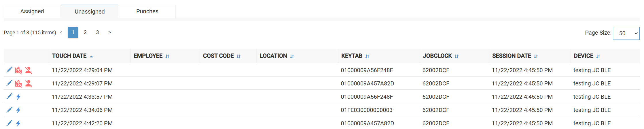Go to page 3
Screen dimensions: 644x129
97,32
